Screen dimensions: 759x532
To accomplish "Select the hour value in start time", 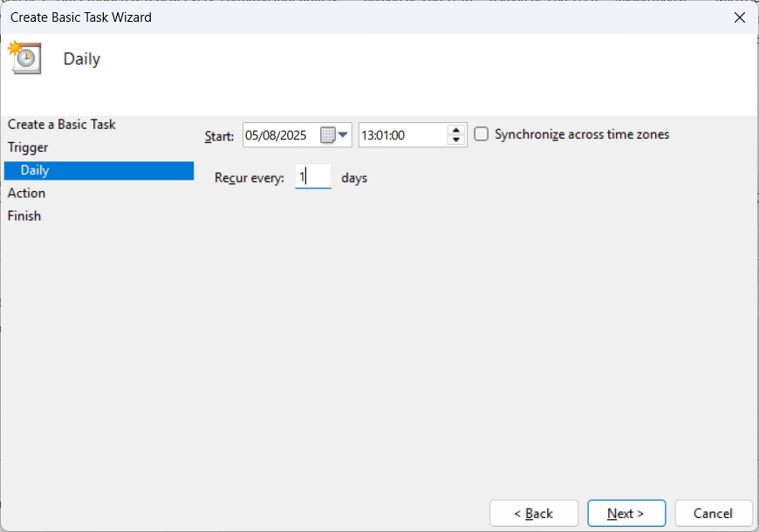I will pos(368,135).
